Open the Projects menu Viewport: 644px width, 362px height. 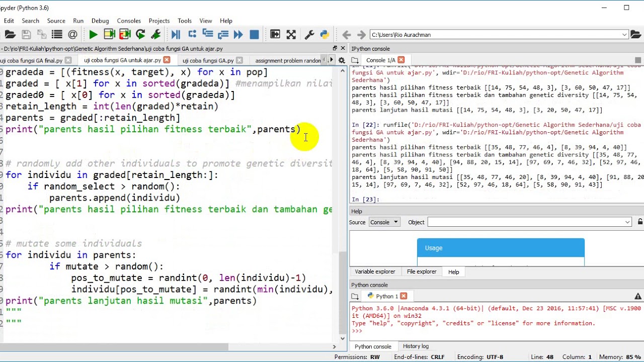click(159, 21)
